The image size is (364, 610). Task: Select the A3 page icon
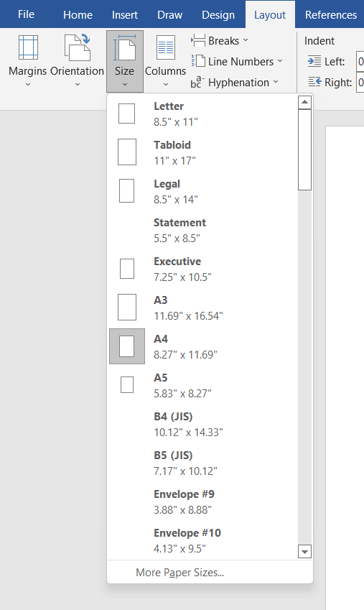(127, 307)
